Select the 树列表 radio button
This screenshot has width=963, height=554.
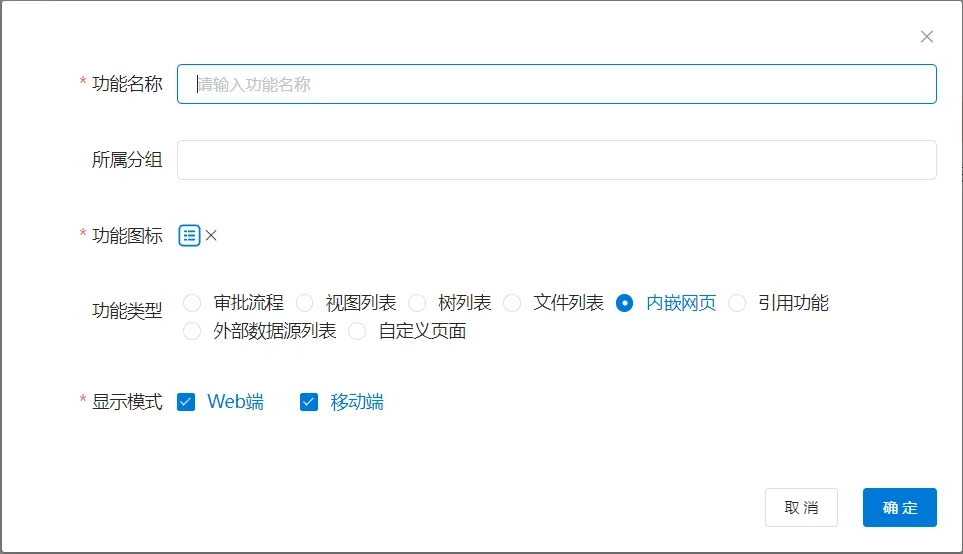pos(417,303)
